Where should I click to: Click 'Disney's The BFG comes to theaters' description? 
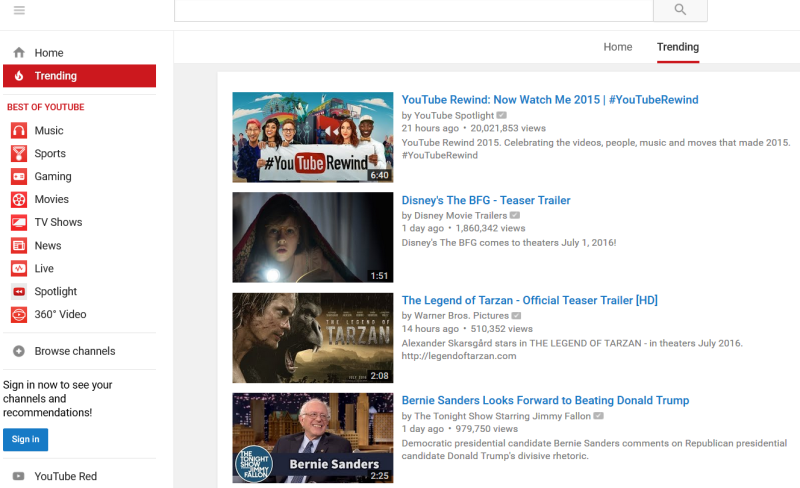point(509,243)
